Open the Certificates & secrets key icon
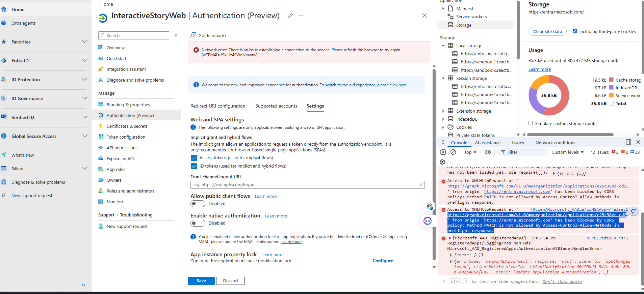The image size is (644, 294). point(101,126)
